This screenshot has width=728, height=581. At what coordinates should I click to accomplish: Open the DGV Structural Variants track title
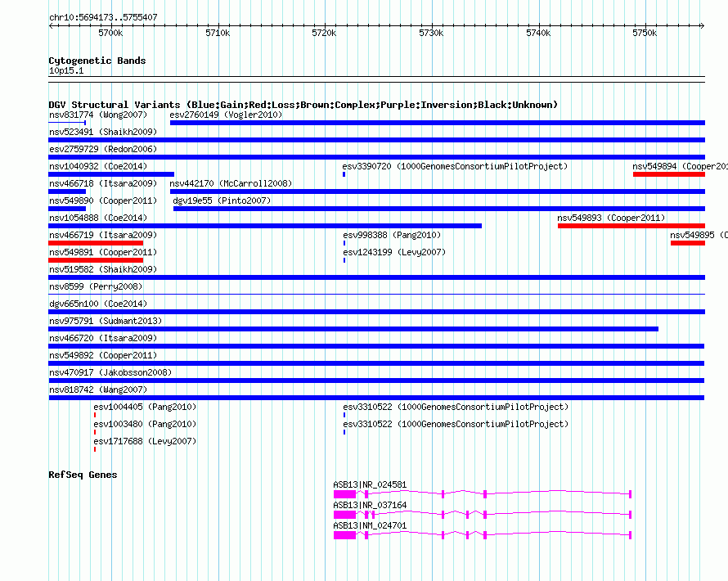(303, 105)
